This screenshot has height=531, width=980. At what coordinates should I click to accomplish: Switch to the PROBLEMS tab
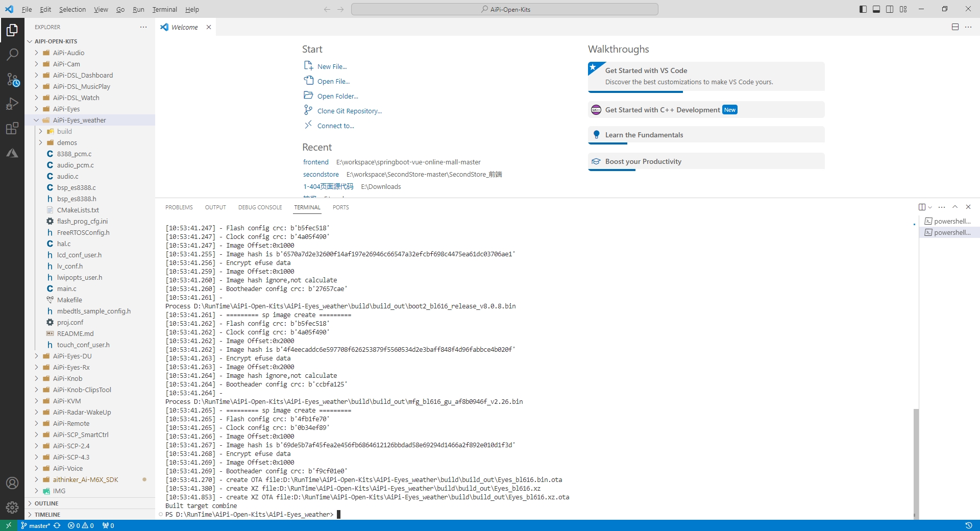(x=179, y=207)
